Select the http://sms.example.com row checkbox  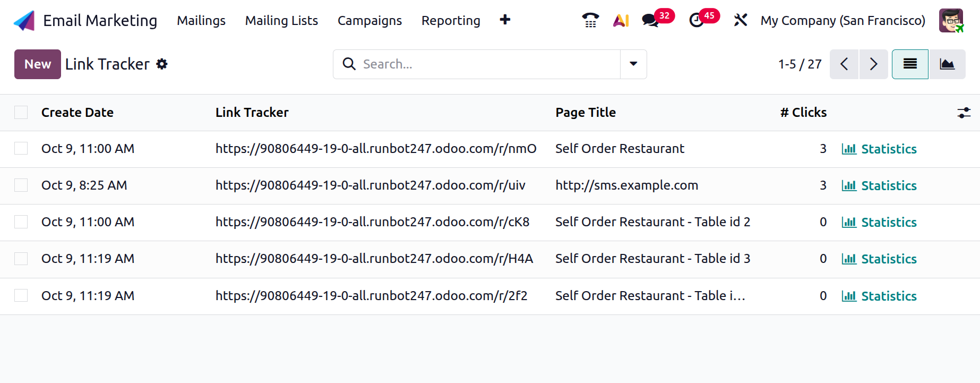pos(21,185)
